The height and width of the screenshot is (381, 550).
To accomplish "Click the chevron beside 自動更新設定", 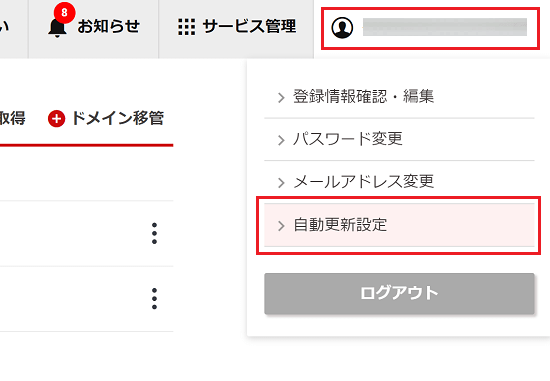I will pos(281,226).
